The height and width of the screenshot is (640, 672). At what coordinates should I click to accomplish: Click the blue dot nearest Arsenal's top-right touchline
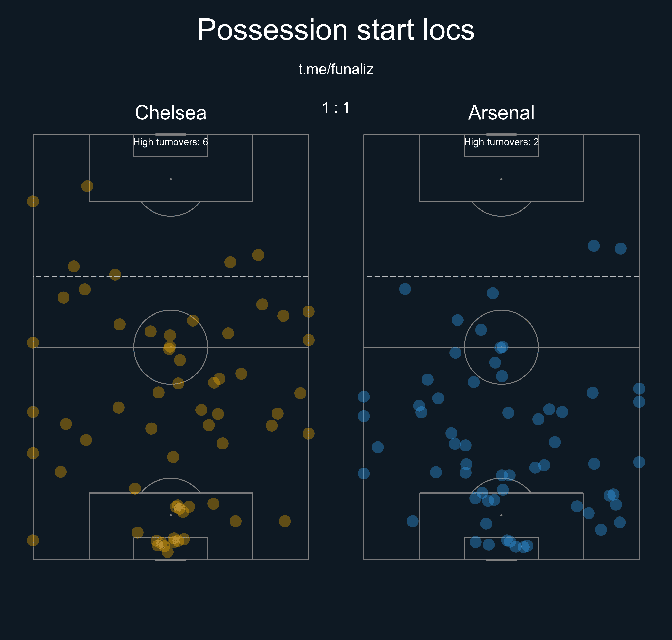pyautogui.click(x=620, y=248)
